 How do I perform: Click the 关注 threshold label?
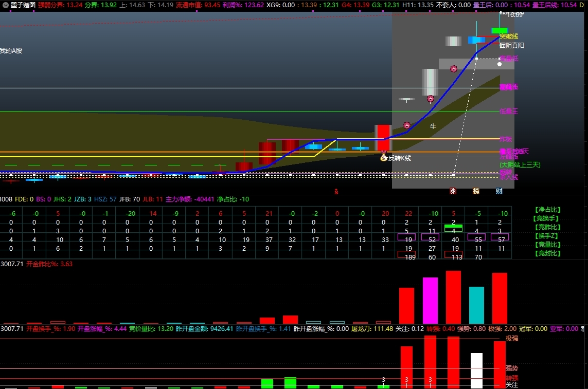(512, 385)
